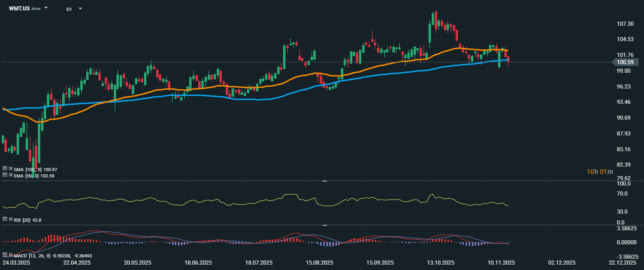Viewport: 644px width, 270px height.
Task: Remove the SMA indicator with X icon
Action: click(x=10, y=168)
